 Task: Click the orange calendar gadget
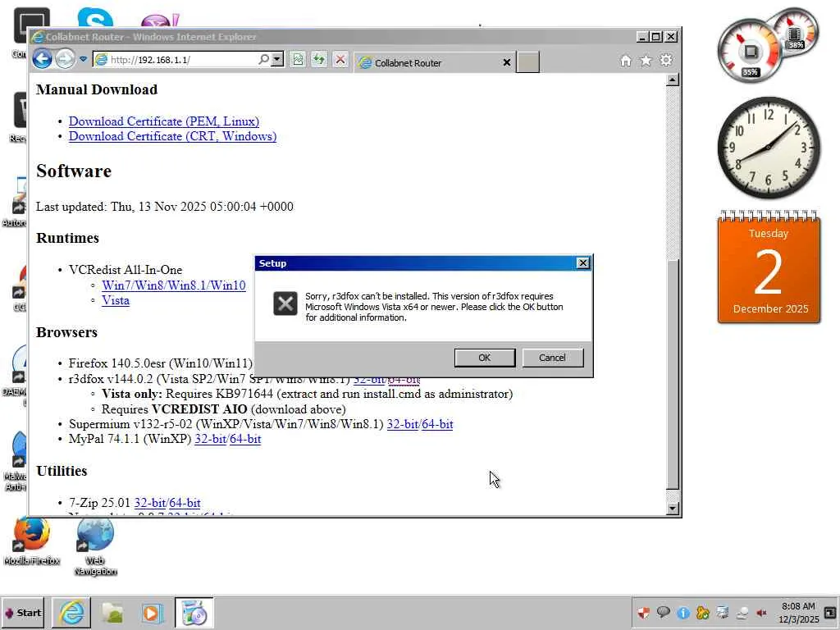(x=769, y=268)
